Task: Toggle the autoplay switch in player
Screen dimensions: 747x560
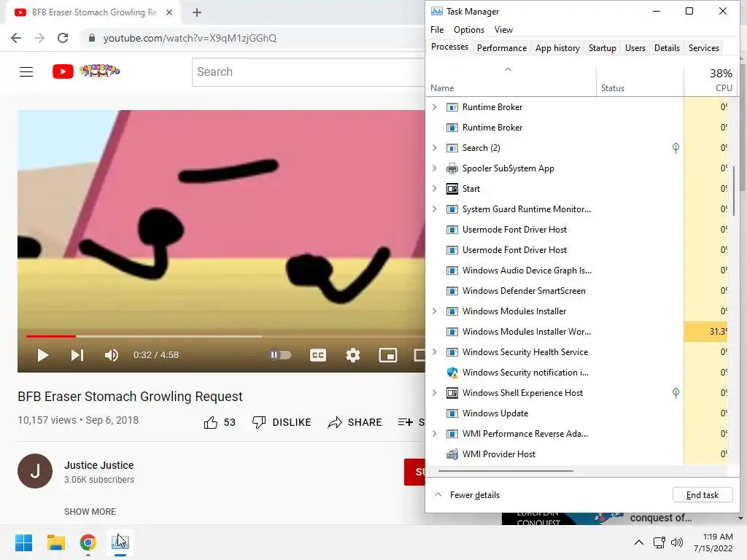Action: pos(280,355)
